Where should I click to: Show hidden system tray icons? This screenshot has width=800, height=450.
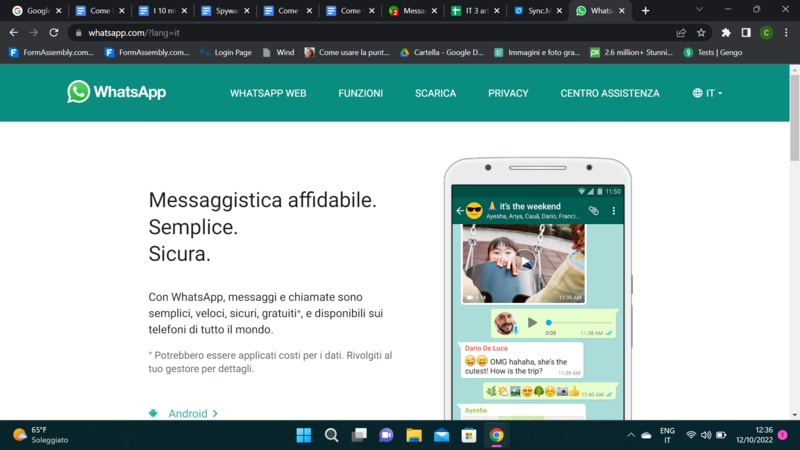click(631, 435)
